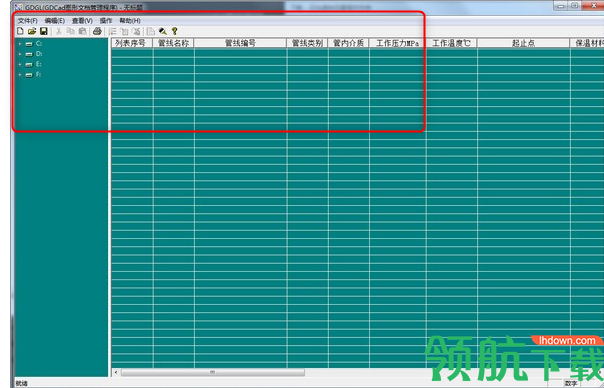Expand the D: drive node
604x388 pixels.
pyautogui.click(x=20, y=54)
